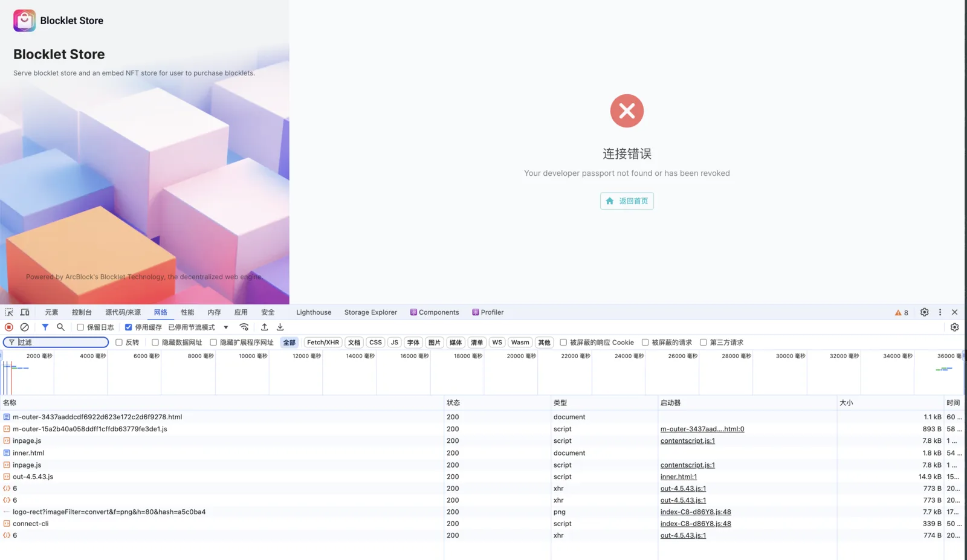Click the document icon for m-outer-3437aaddcdf6922d623e172c2d6f9278.html
The height and width of the screenshot is (560, 967).
(7, 417)
